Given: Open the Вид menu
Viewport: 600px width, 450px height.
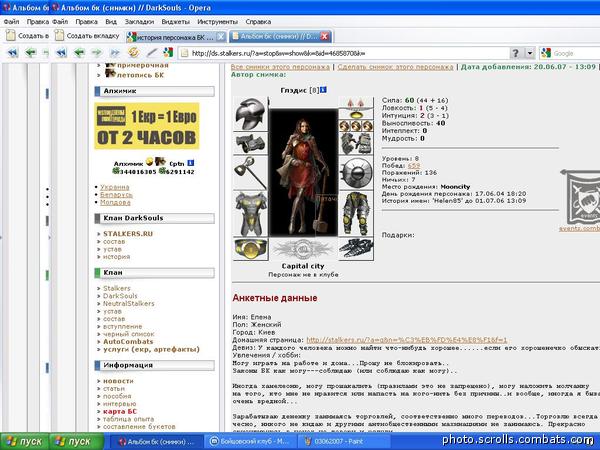Looking at the screenshot, I should coord(111,22).
